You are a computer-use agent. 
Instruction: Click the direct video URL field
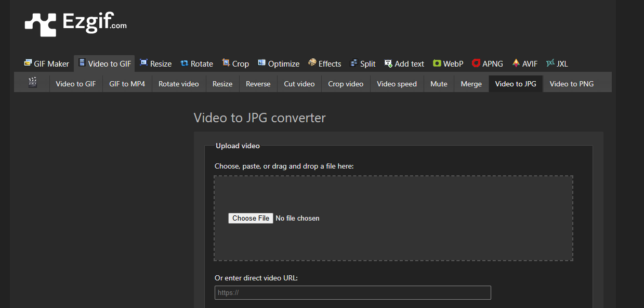click(353, 292)
